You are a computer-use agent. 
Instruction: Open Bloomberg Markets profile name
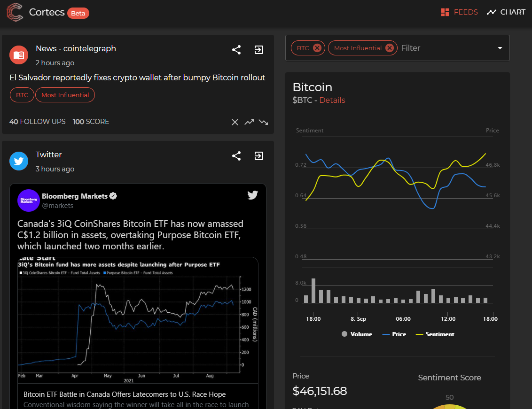pos(75,196)
